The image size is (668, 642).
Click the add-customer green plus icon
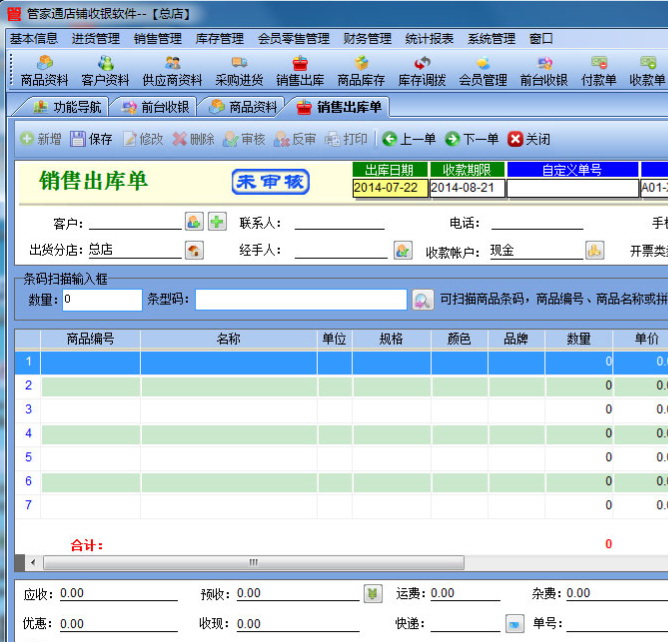tap(217, 222)
